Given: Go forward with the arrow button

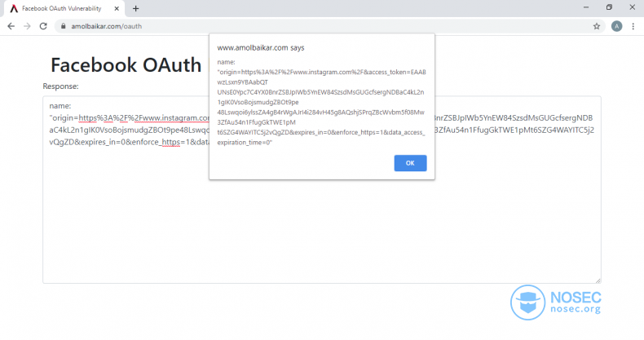Looking at the screenshot, I should (x=27, y=26).
